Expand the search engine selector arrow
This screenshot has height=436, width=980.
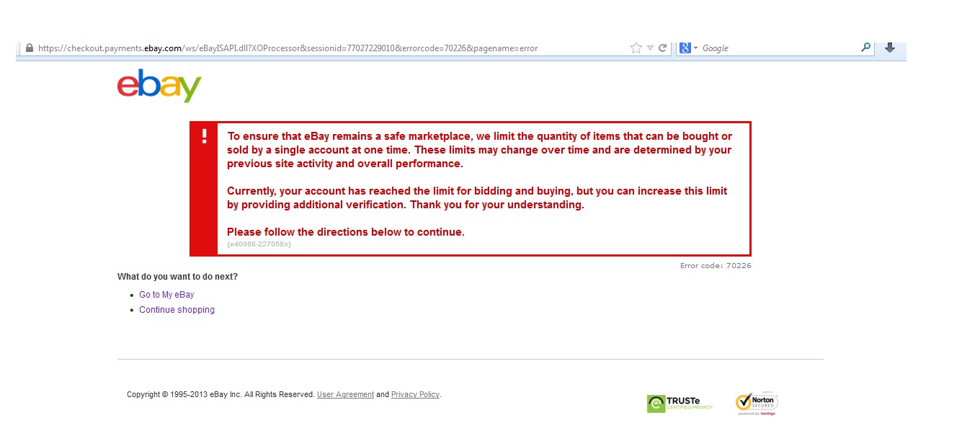click(x=696, y=48)
